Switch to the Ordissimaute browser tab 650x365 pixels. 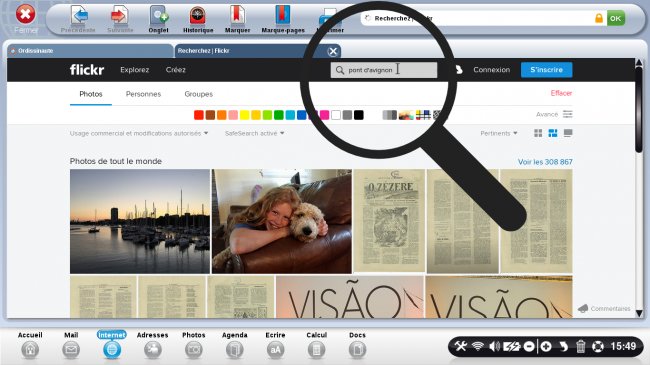coord(89,51)
